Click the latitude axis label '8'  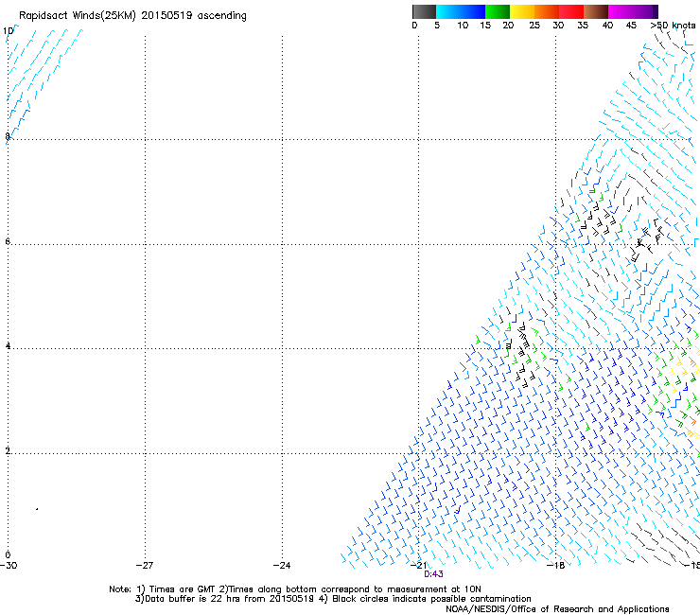pos(8,136)
